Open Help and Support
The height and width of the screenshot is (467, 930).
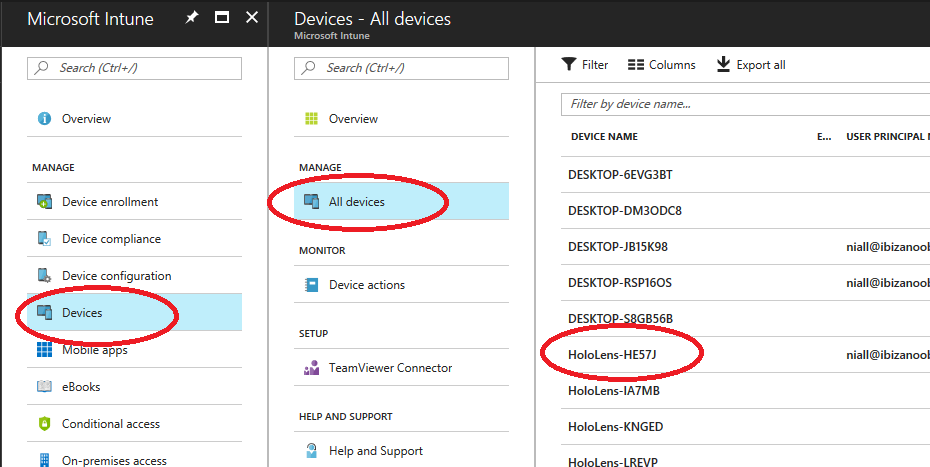(376, 451)
